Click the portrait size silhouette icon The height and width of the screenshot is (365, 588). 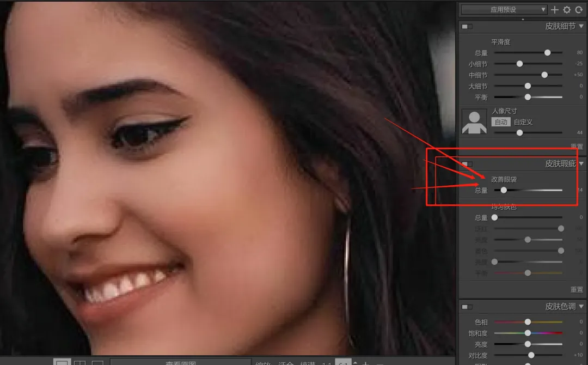[474, 121]
